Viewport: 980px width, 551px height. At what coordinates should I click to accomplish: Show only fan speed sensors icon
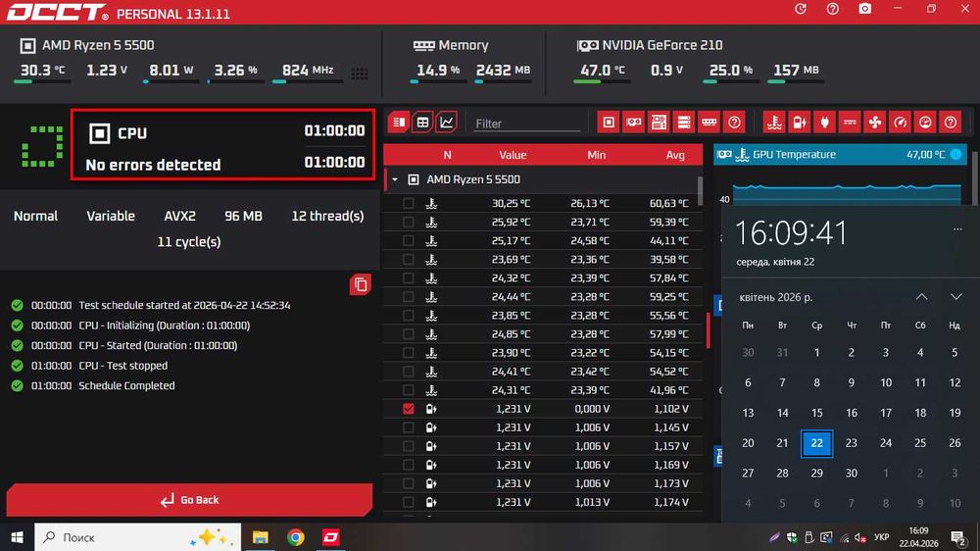875,122
